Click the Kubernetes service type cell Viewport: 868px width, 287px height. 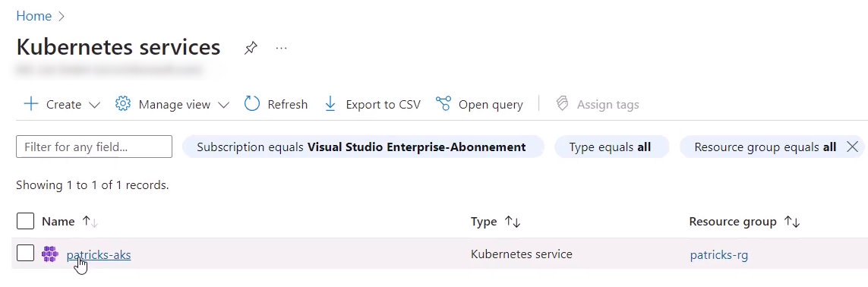pyautogui.click(x=522, y=254)
